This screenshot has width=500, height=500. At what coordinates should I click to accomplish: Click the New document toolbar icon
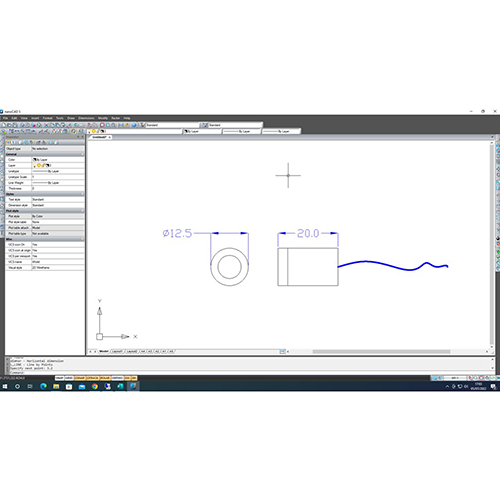(x=4, y=125)
